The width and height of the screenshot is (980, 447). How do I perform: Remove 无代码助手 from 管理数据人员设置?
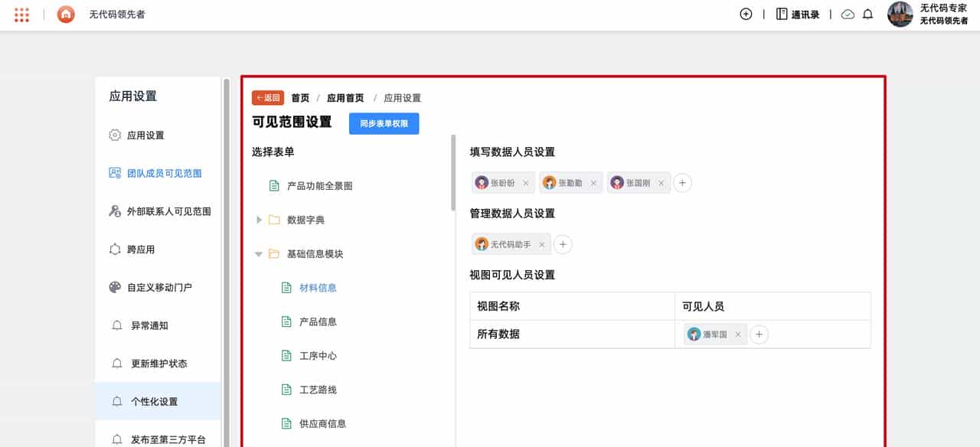point(541,243)
